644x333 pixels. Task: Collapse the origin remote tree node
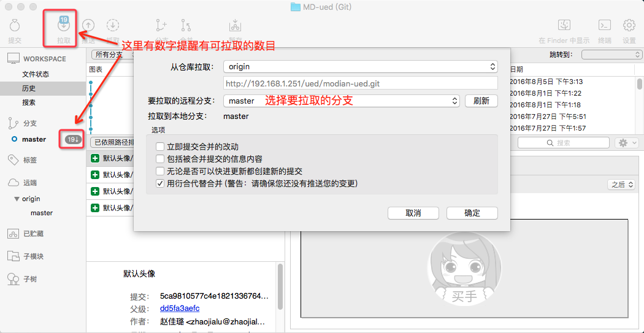(x=17, y=199)
